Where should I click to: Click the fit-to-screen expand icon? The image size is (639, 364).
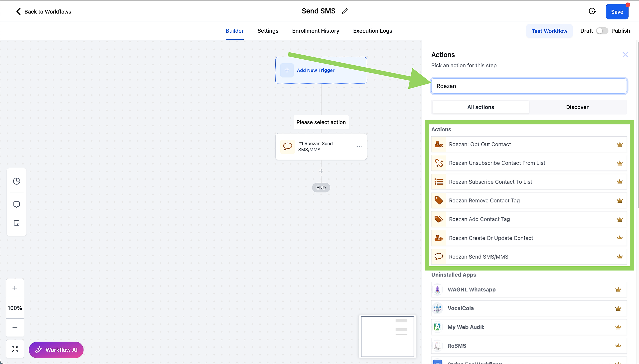15,349
